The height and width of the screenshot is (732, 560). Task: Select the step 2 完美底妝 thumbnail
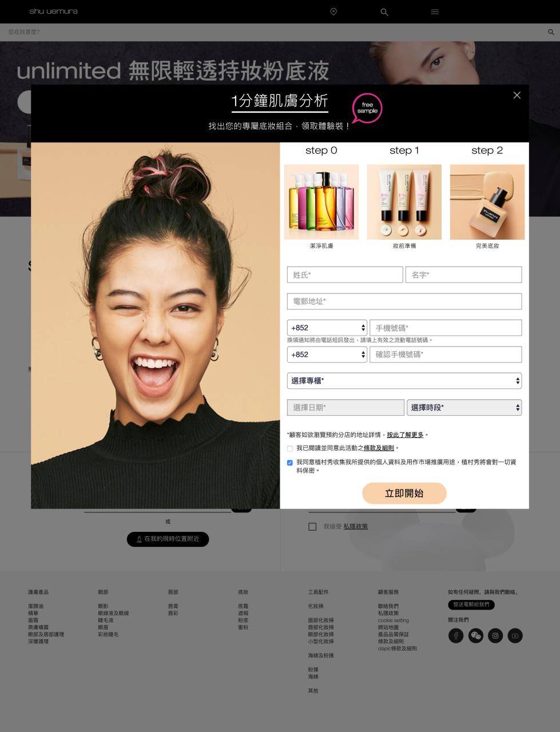[487, 202]
